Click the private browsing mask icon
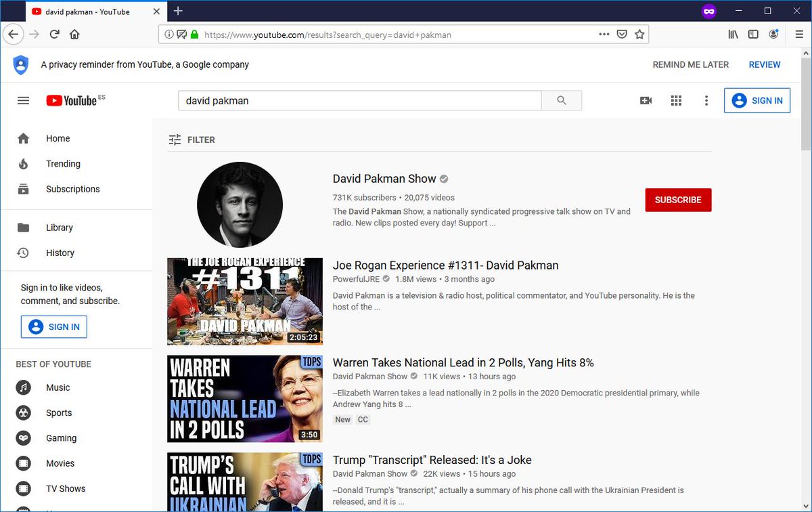 (x=709, y=11)
